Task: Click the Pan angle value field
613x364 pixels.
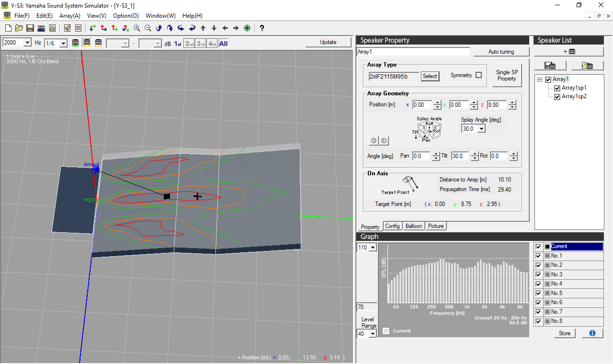Action: [x=421, y=156]
